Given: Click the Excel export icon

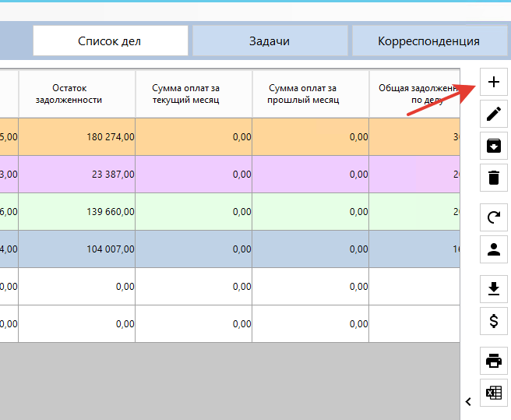Looking at the screenshot, I should (494, 393).
